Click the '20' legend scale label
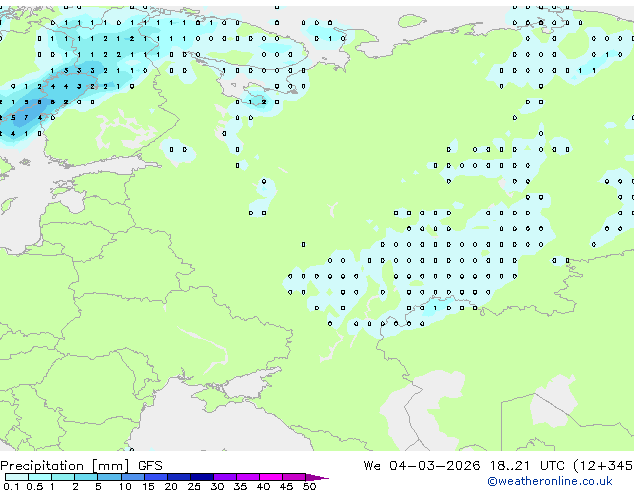The height and width of the screenshot is (490, 634). (x=171, y=486)
